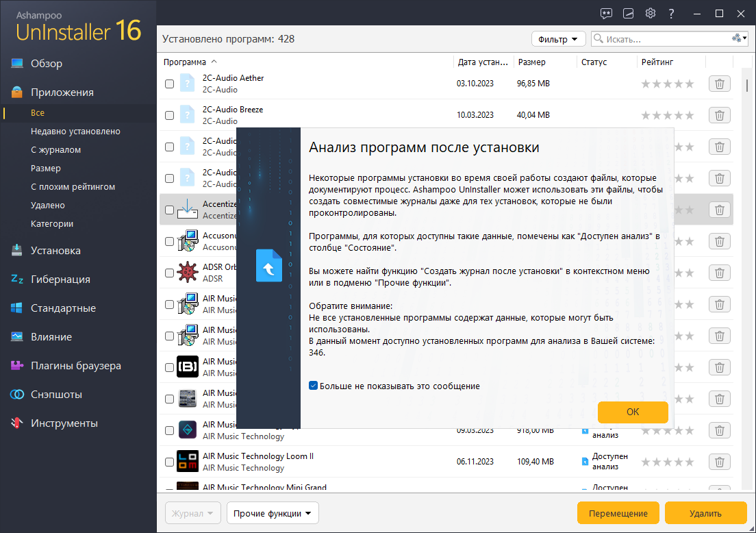The width and height of the screenshot is (756, 533).
Task: Rate Loom II using the stars
Action: coord(667,462)
